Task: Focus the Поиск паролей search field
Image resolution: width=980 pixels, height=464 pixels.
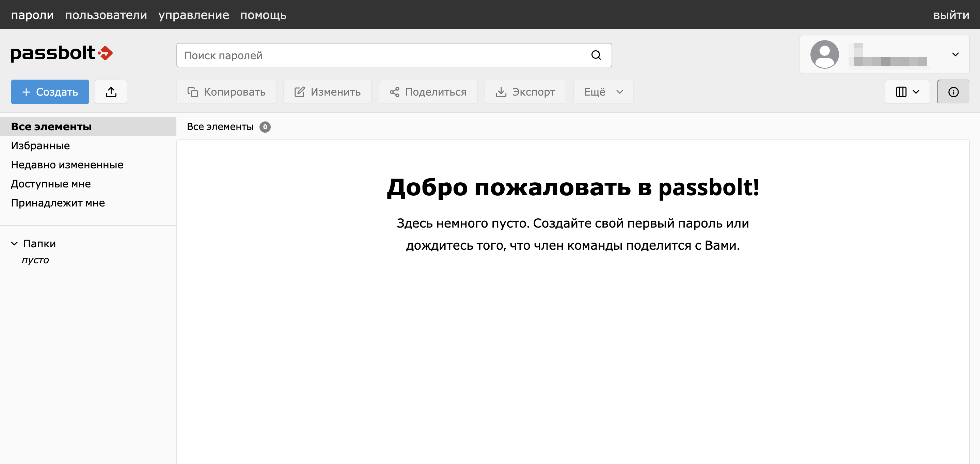Action: point(394,55)
